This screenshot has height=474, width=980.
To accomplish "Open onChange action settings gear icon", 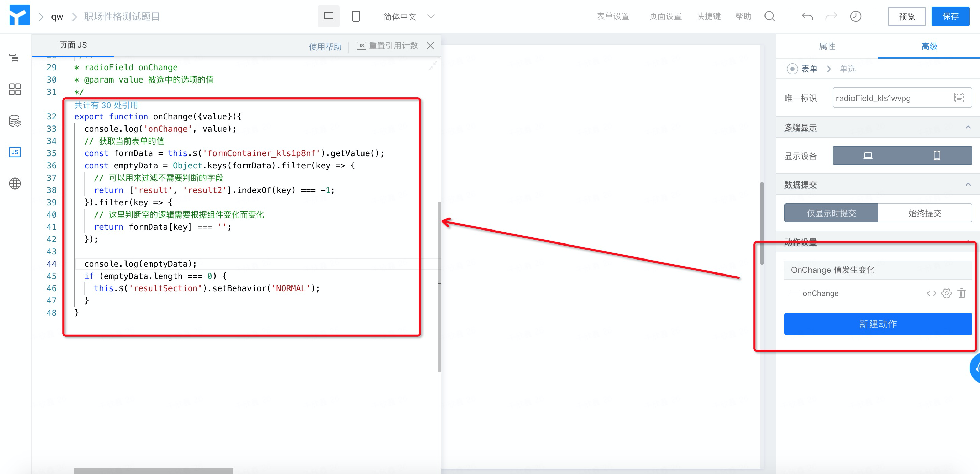I will [946, 293].
